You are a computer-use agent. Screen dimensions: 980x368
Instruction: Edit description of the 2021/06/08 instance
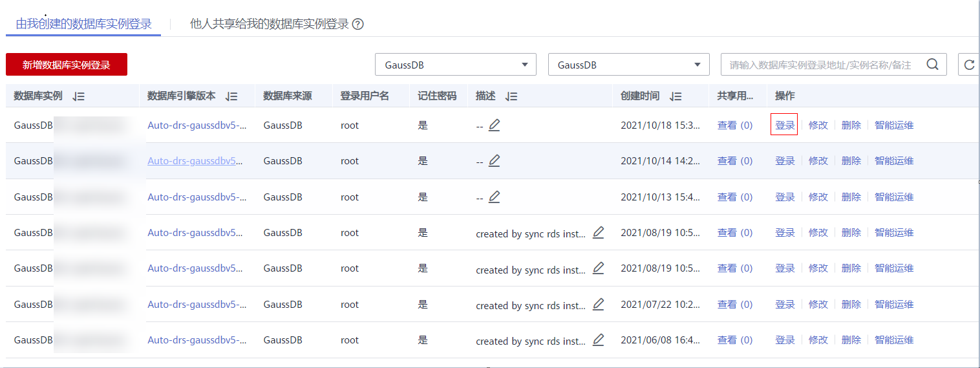[598, 340]
